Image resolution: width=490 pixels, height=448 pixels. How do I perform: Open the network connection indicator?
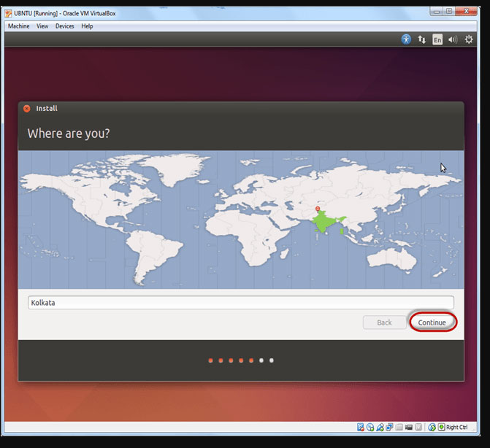tap(422, 39)
